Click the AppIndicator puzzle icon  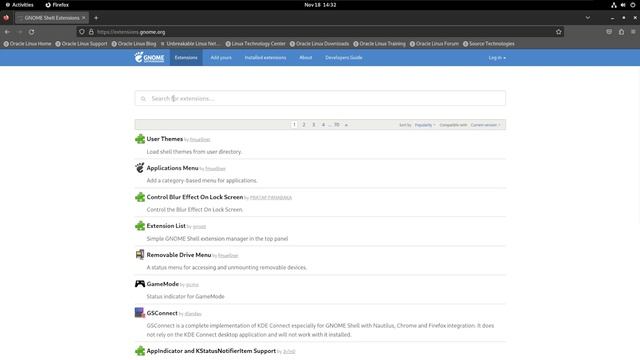pyautogui.click(x=140, y=351)
